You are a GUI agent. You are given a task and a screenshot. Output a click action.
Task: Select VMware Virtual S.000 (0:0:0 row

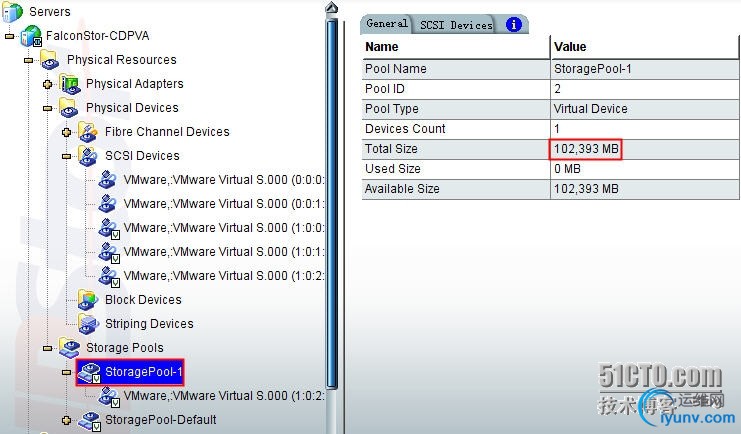[224, 180]
